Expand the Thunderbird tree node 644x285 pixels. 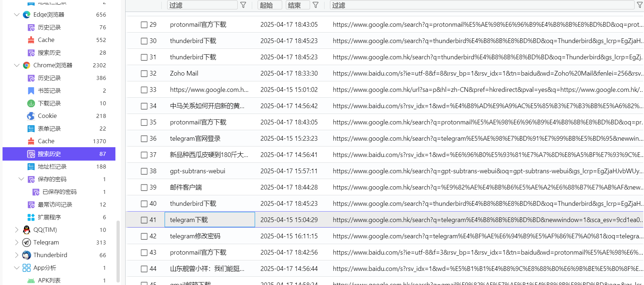click(x=17, y=255)
